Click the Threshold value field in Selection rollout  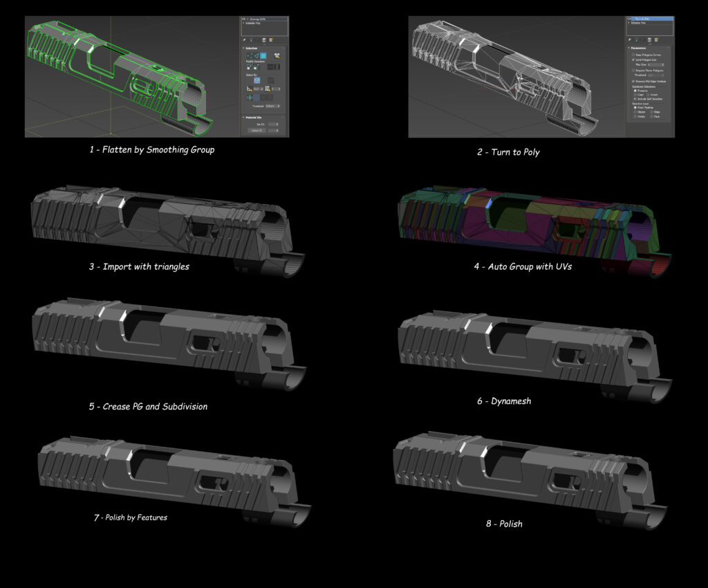click(x=272, y=106)
